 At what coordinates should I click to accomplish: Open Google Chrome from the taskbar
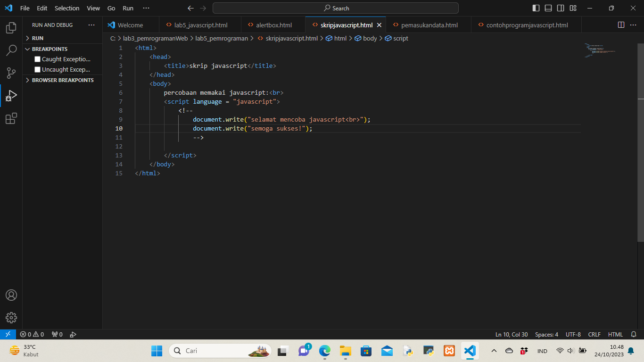(x=324, y=351)
